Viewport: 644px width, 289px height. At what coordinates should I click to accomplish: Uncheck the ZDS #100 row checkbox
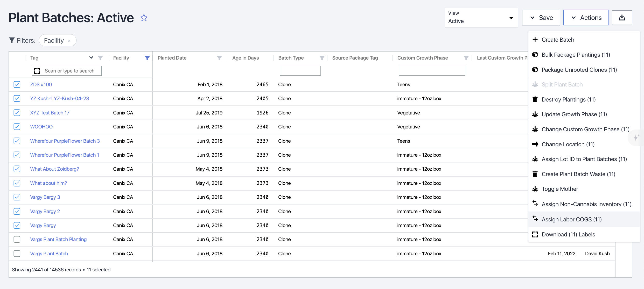click(17, 84)
